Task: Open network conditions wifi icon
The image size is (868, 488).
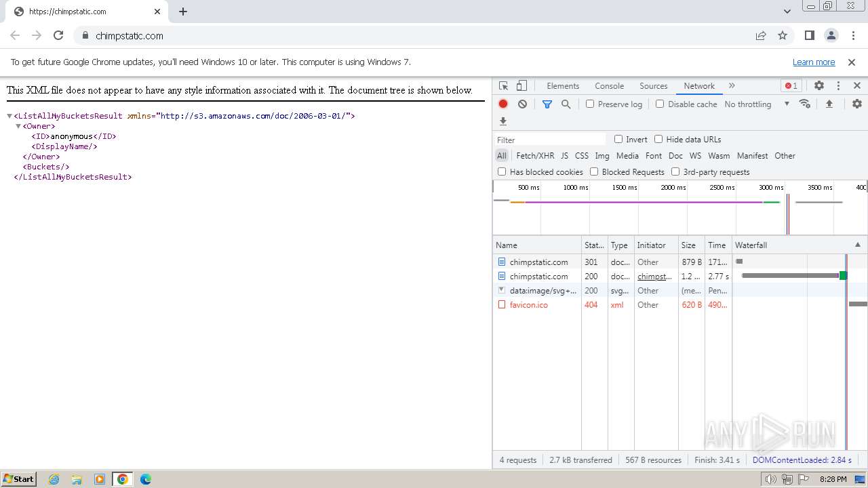Action: 805,104
